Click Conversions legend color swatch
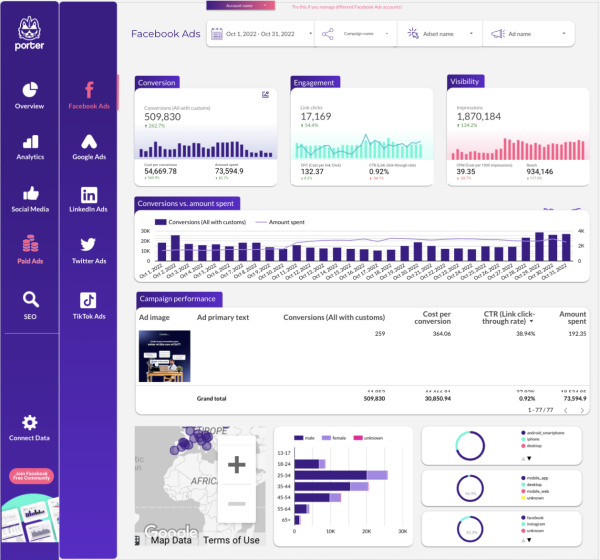The height and width of the screenshot is (560, 600). click(160, 222)
